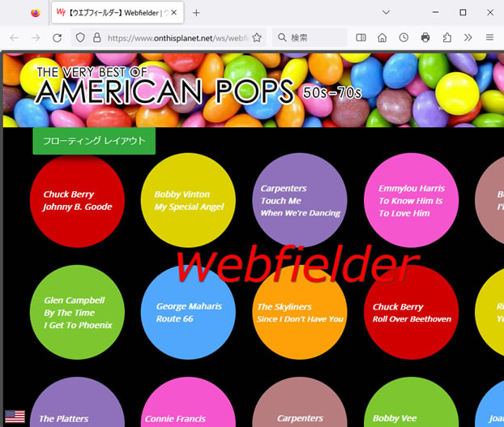The image size is (504, 427).
Task: Select the Webfielder browser tab
Action: click(117, 12)
